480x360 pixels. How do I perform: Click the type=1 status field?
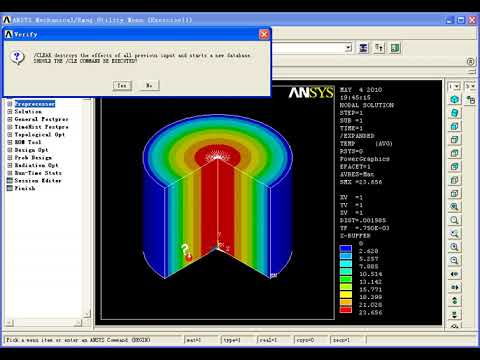237,340
